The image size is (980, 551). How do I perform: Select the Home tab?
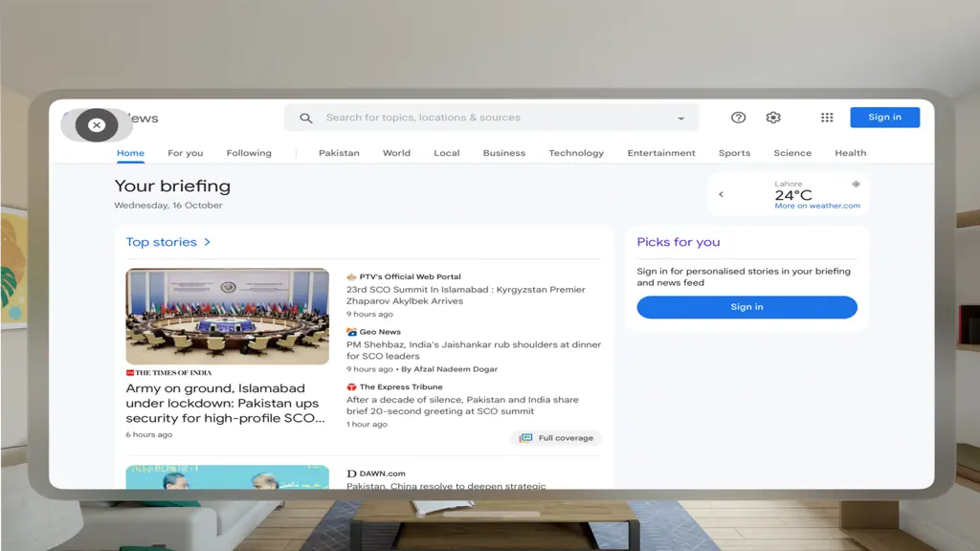click(x=130, y=153)
